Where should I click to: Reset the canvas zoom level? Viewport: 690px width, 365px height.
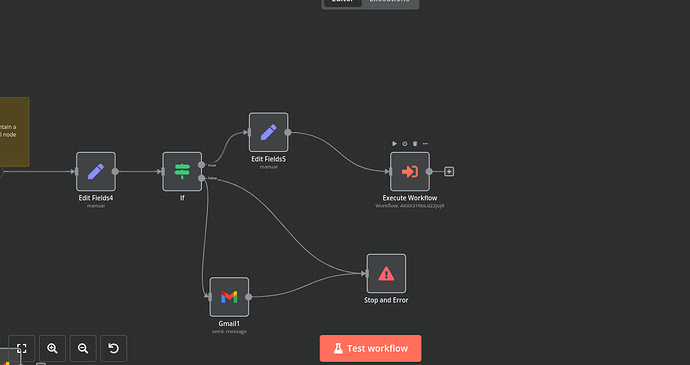click(x=114, y=348)
